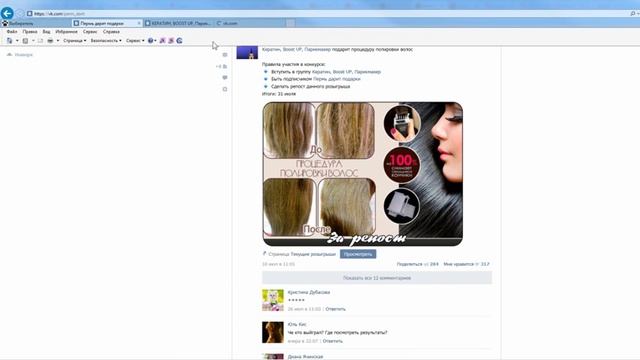Click the Просмотреть button

(x=358, y=254)
